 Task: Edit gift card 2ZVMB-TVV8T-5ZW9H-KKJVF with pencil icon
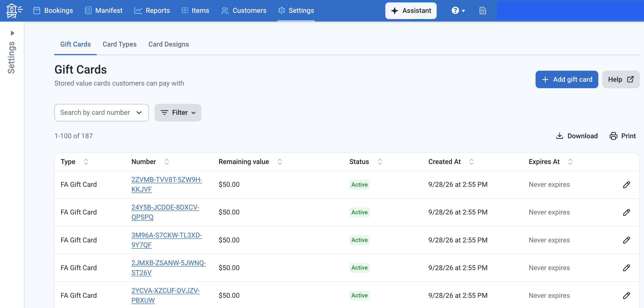click(x=626, y=185)
